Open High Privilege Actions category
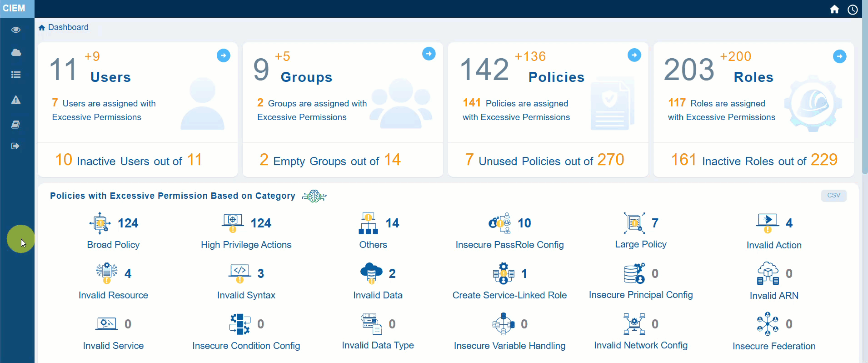Screen dimensions: 868x363 pos(246,245)
